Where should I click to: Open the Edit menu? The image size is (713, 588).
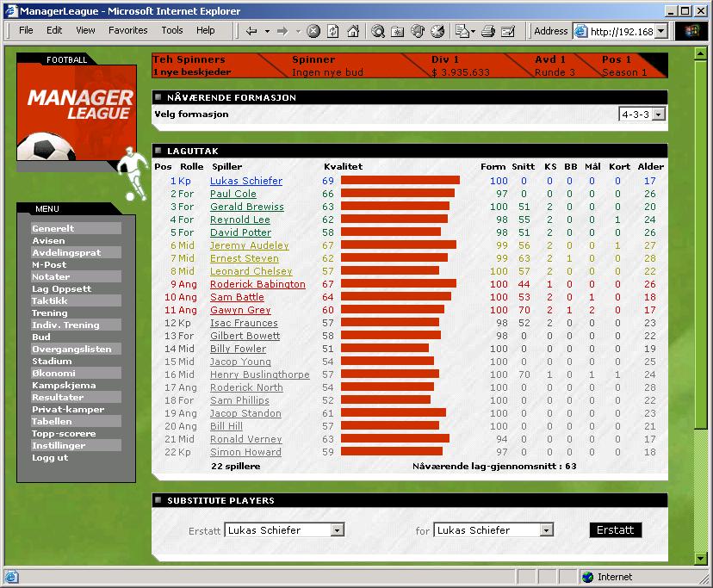pos(54,30)
